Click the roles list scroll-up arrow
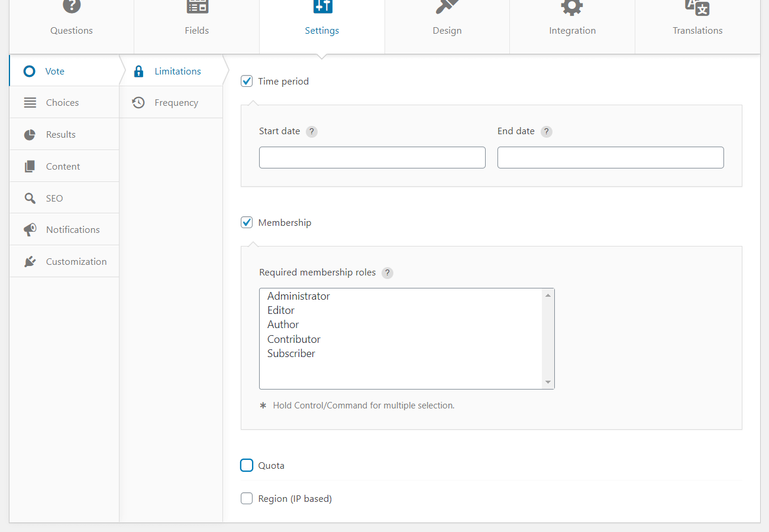The width and height of the screenshot is (769, 532). click(x=548, y=295)
